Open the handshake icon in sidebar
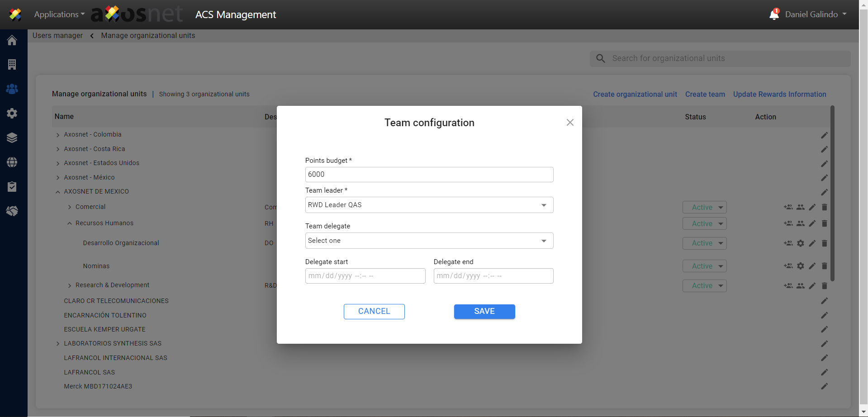The width and height of the screenshot is (868, 417). [x=12, y=211]
